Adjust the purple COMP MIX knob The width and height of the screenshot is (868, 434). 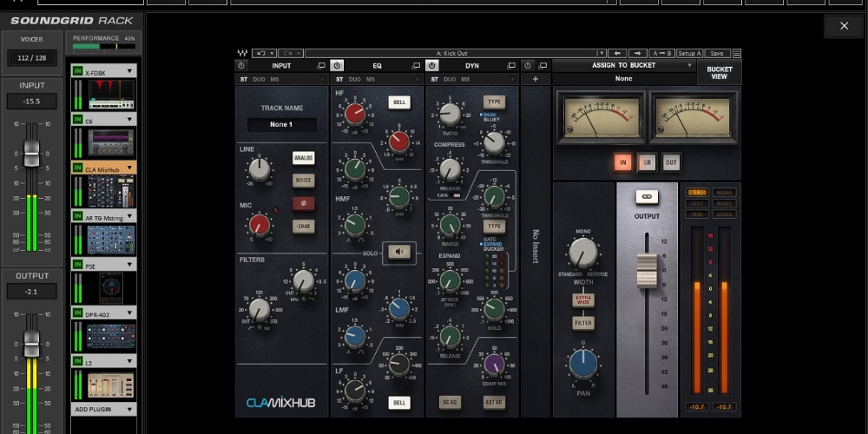coord(494,365)
